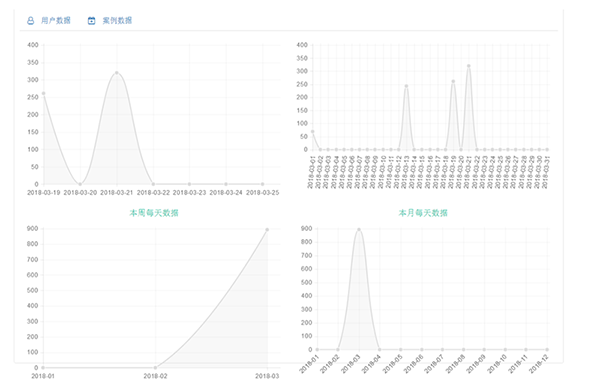
Task: Select the 2018-03-21 peak point in weekly chart
Action: click(x=117, y=73)
